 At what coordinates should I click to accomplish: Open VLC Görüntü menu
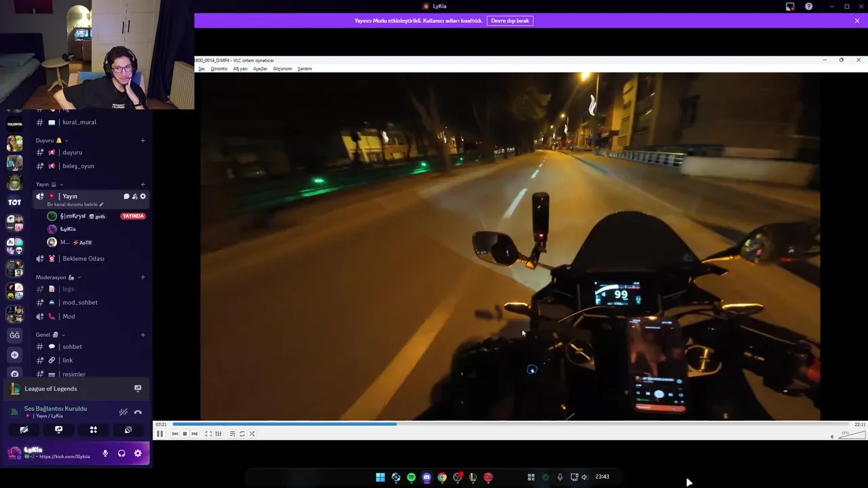tap(219, 68)
